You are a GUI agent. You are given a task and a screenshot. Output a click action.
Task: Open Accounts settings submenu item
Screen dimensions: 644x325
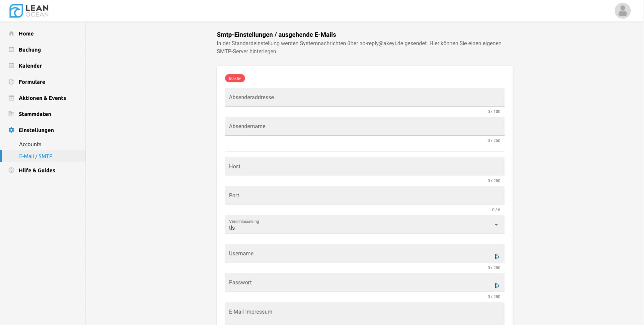(x=30, y=144)
